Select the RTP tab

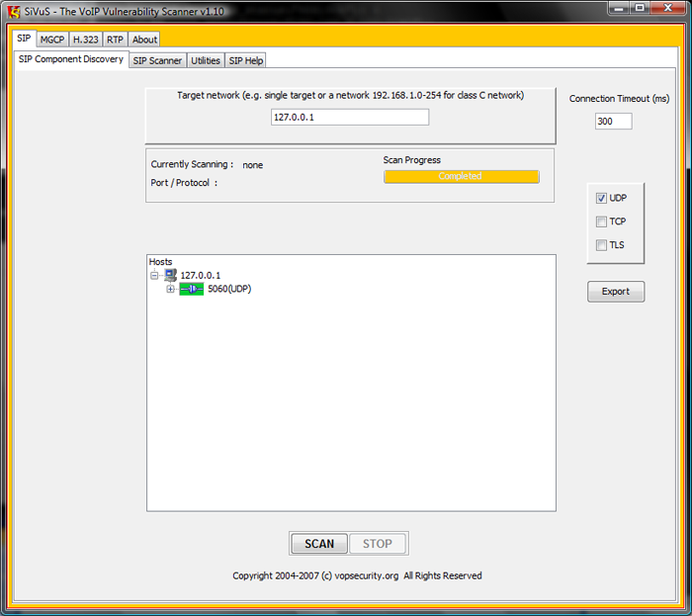[115, 40]
